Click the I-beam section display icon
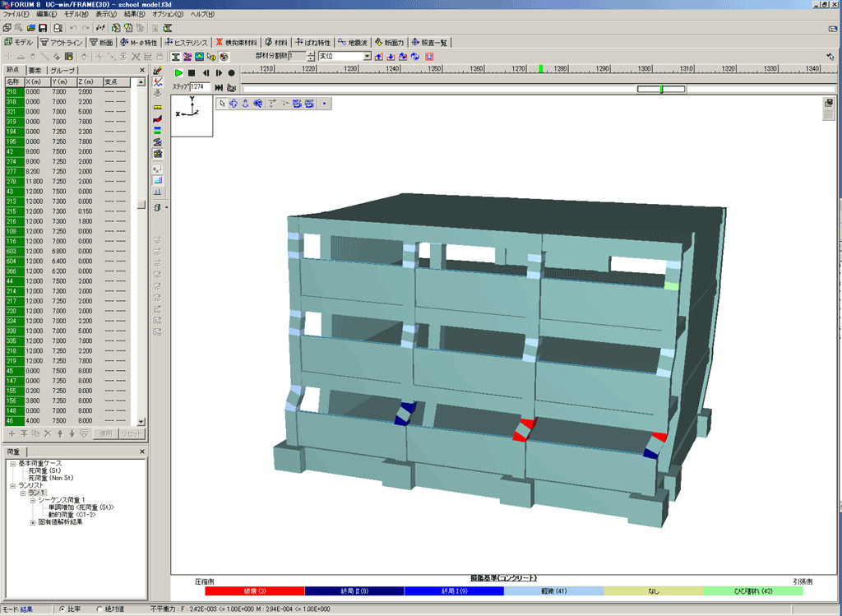 pyautogui.click(x=175, y=56)
